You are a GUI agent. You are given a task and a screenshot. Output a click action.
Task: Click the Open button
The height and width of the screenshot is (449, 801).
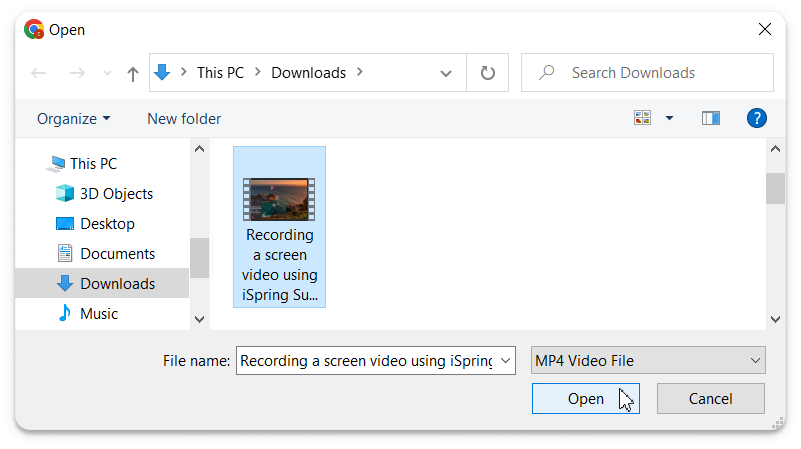(x=585, y=398)
